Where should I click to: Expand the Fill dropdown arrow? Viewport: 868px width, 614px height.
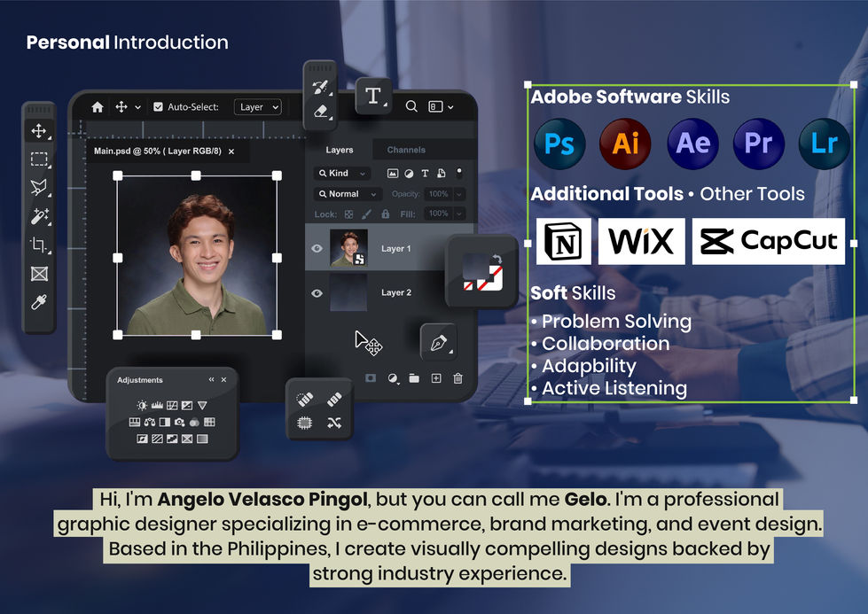(459, 214)
